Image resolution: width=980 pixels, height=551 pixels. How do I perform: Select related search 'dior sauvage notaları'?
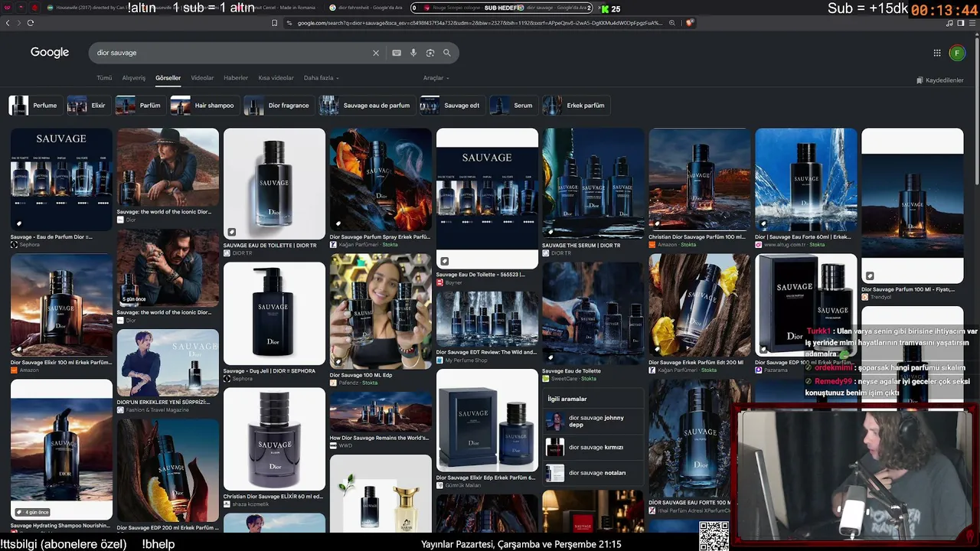[593, 473]
